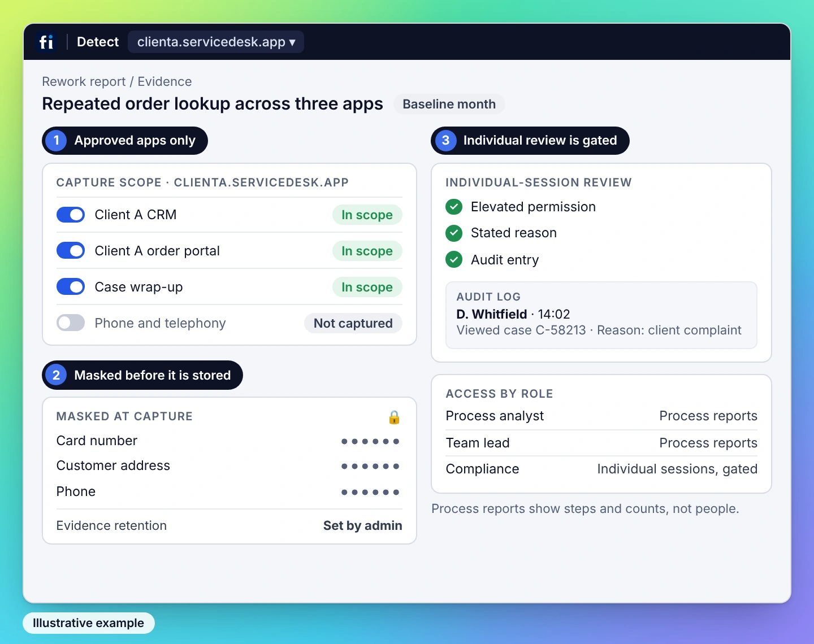The height and width of the screenshot is (644, 814).
Task: Select the Evidence breadcrumb
Action: (164, 81)
